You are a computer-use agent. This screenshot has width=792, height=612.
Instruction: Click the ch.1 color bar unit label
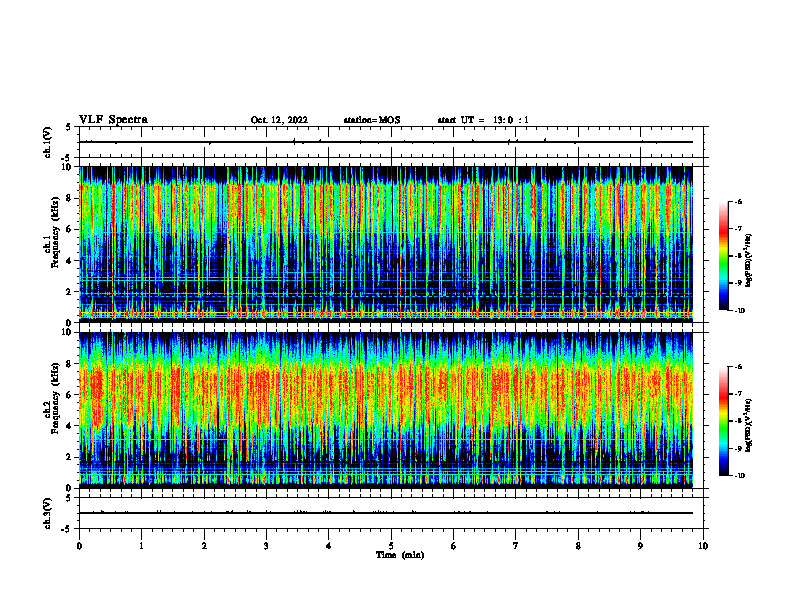click(x=749, y=260)
